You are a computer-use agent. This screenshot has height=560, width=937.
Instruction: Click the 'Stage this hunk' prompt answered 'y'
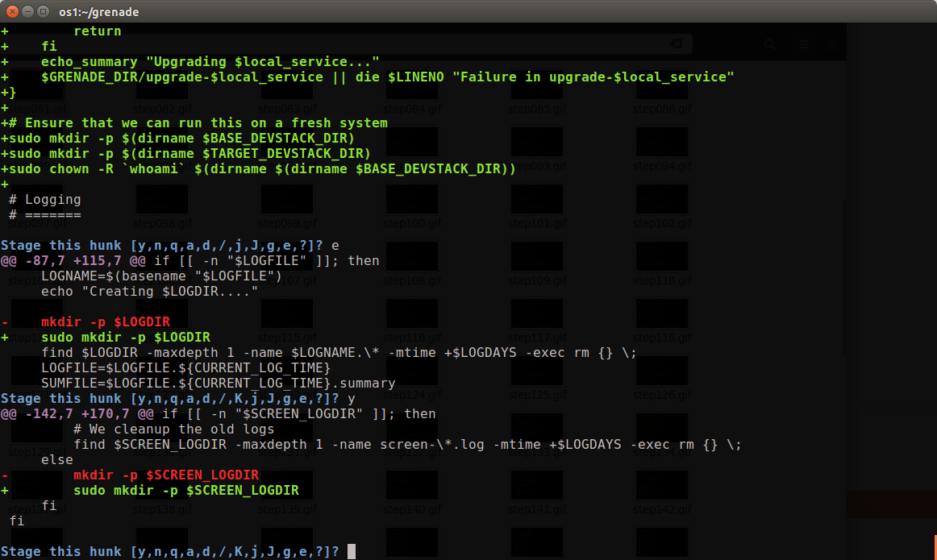pyautogui.click(x=178, y=399)
